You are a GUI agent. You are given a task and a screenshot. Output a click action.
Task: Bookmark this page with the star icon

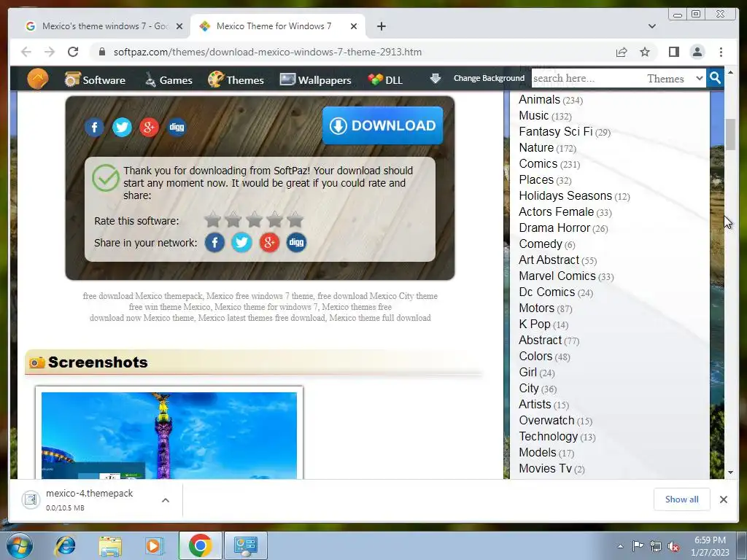click(x=645, y=52)
